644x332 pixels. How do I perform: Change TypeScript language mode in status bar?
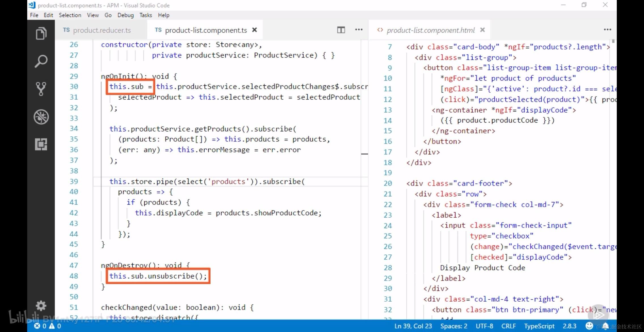(x=539, y=326)
